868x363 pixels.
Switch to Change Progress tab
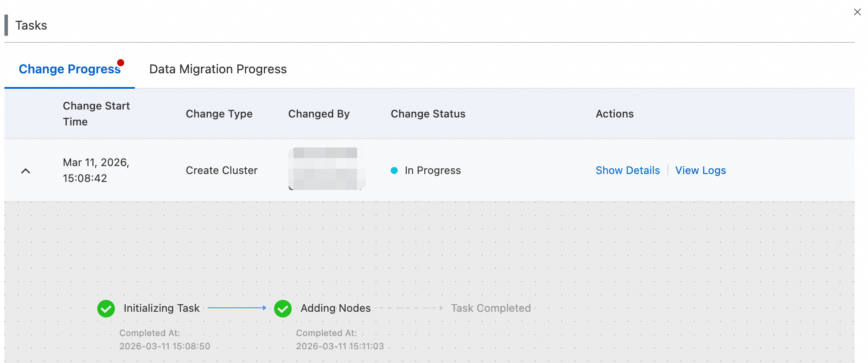69,69
